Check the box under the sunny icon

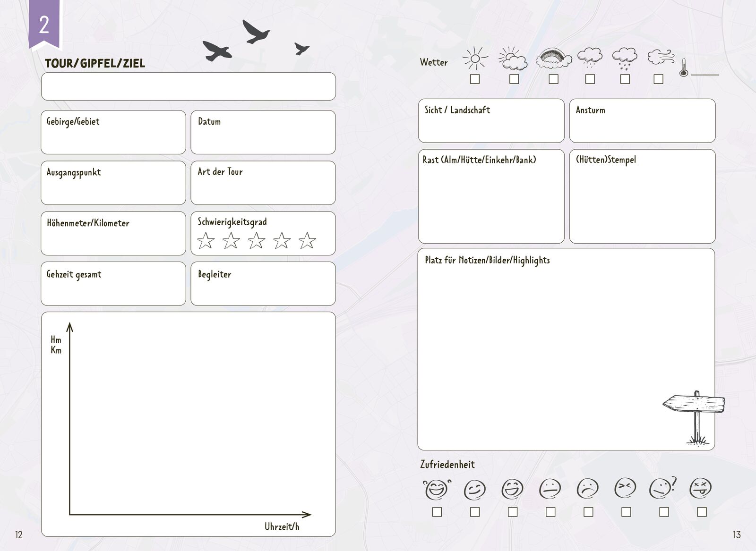[x=475, y=79]
